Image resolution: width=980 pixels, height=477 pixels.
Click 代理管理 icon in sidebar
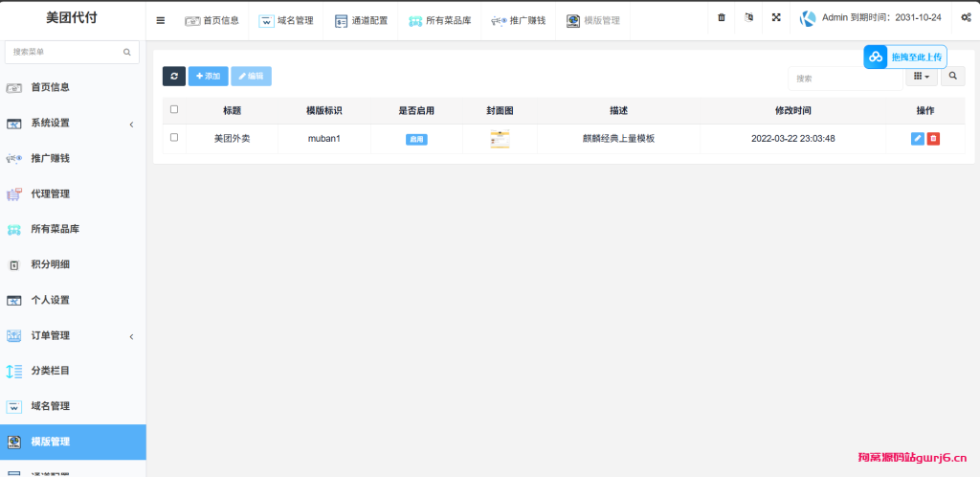13,194
